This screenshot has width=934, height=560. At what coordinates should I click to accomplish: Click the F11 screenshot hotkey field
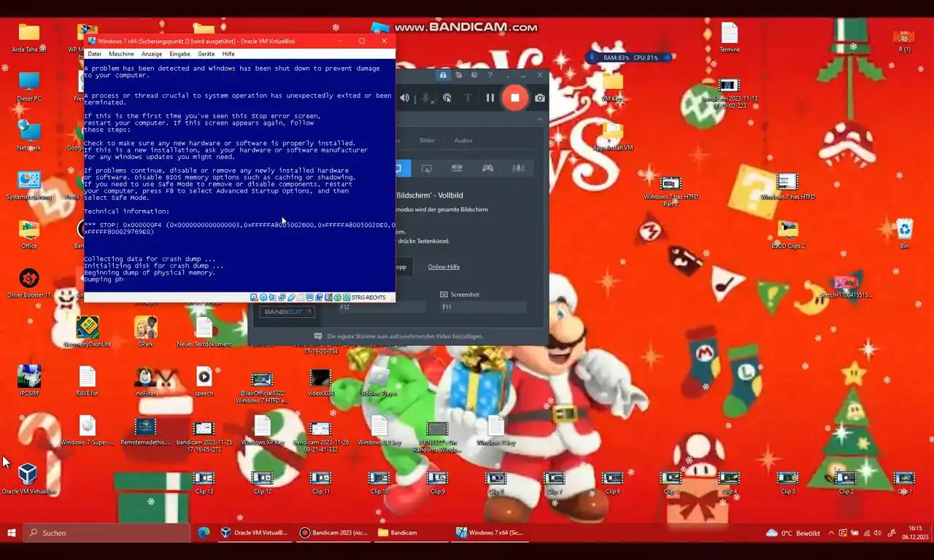tap(483, 308)
